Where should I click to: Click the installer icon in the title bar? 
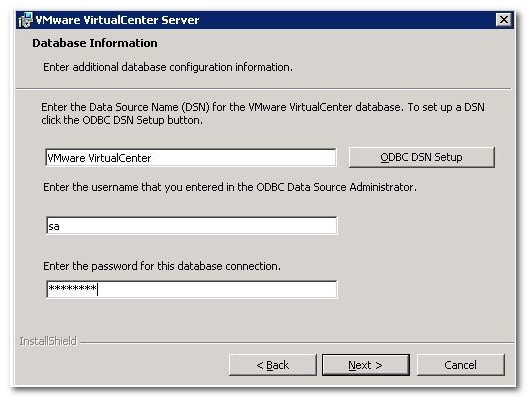pos(26,20)
